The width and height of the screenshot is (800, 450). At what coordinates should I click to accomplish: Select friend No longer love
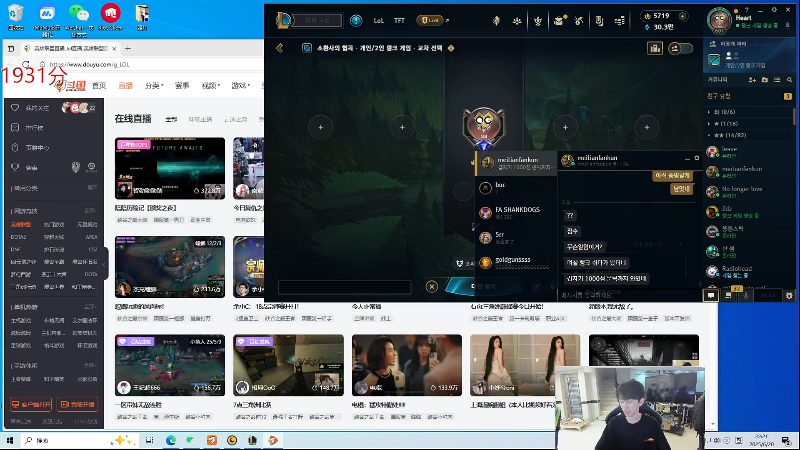[748, 192]
